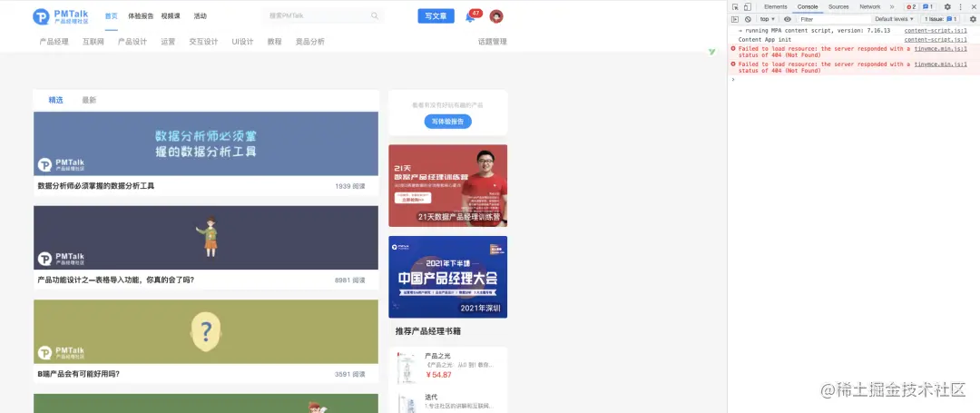
Task: Open article title 数据分析师必须掌握的数据分析工具
Action: coord(96,186)
